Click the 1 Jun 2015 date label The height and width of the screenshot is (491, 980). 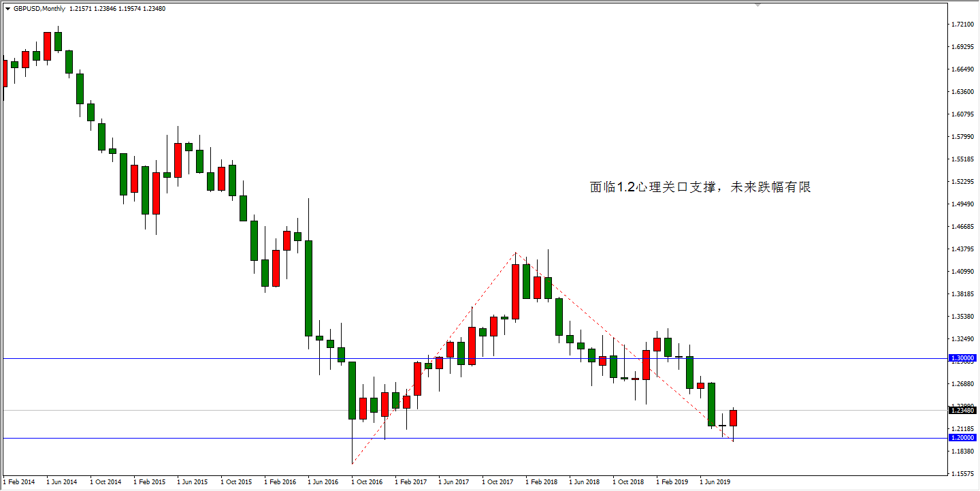pos(193,482)
